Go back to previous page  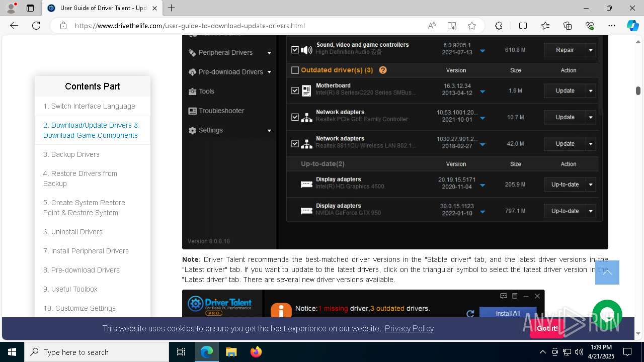pos(14,26)
